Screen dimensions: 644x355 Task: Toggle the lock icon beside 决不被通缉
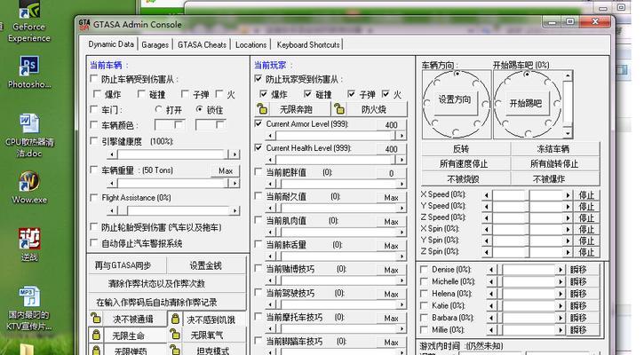pos(96,319)
